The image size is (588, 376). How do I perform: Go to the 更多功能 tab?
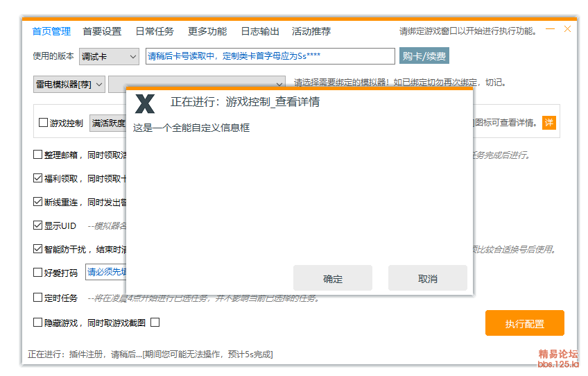[x=207, y=31]
